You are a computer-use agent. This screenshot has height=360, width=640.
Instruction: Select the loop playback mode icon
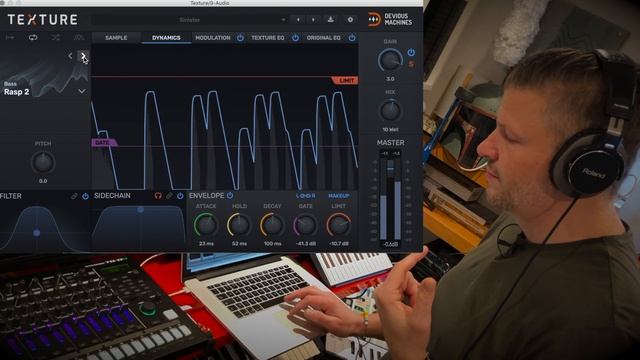[33, 38]
